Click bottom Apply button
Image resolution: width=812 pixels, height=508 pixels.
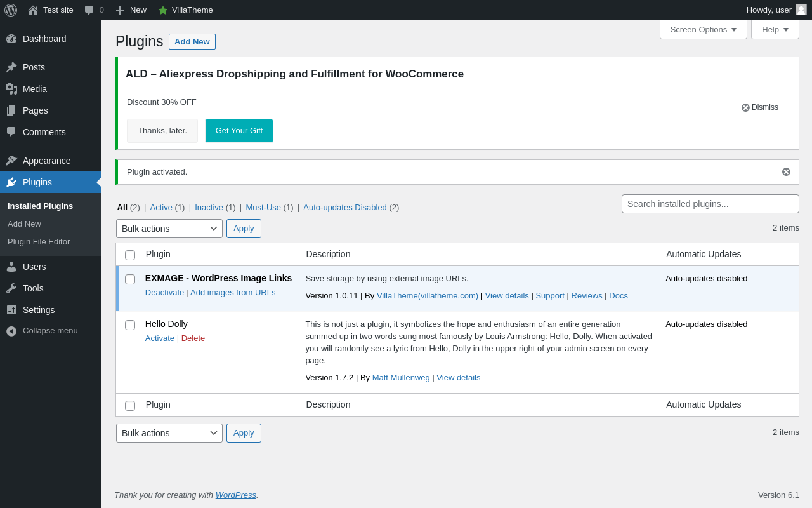(x=244, y=433)
